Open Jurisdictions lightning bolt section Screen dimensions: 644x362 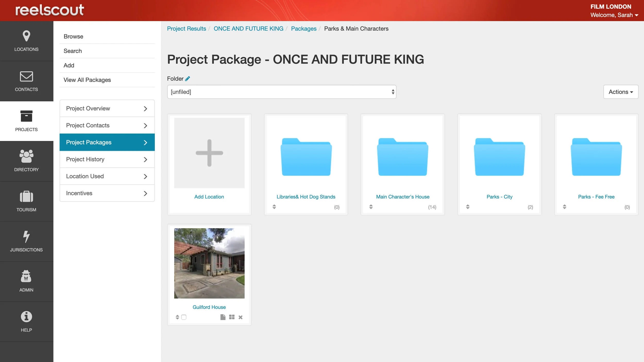point(26,241)
